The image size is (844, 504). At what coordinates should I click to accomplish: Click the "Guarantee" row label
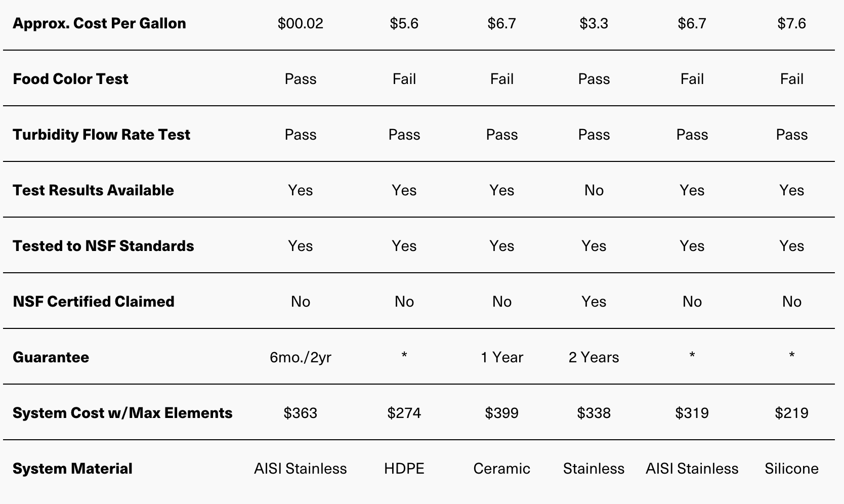(51, 357)
